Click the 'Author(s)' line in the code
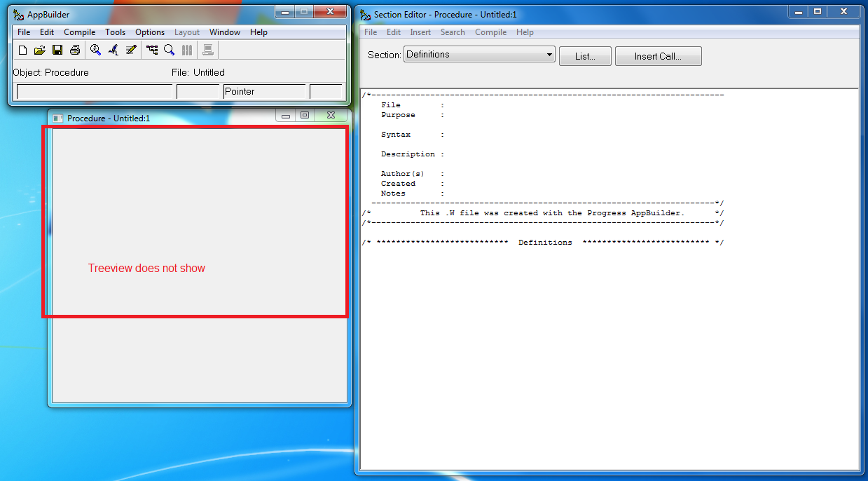The height and width of the screenshot is (481, 868). [x=413, y=174]
